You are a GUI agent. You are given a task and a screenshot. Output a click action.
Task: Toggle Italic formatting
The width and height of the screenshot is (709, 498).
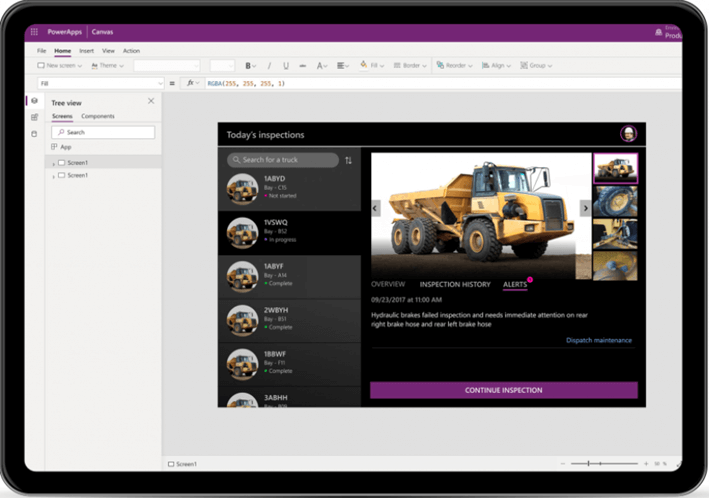coord(269,66)
